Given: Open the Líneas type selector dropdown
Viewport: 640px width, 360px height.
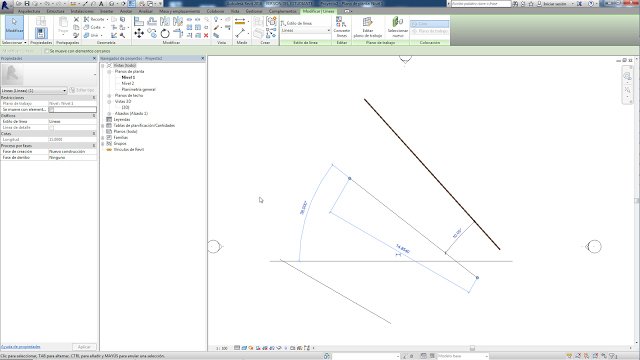Looking at the screenshot, I should pos(34,90).
